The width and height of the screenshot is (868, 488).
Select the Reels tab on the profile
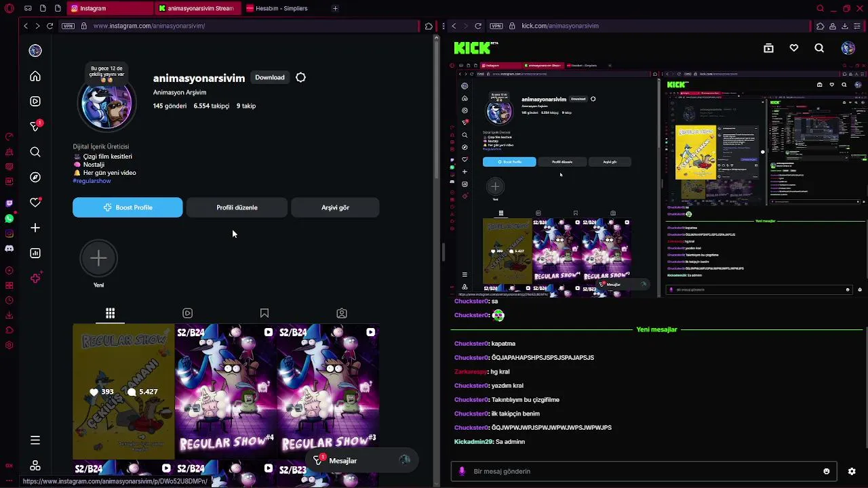187,313
